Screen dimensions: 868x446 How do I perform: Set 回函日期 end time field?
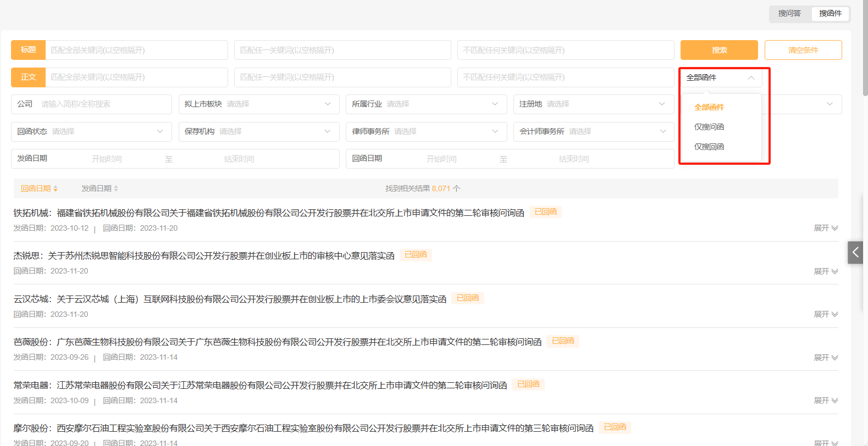[x=574, y=159]
